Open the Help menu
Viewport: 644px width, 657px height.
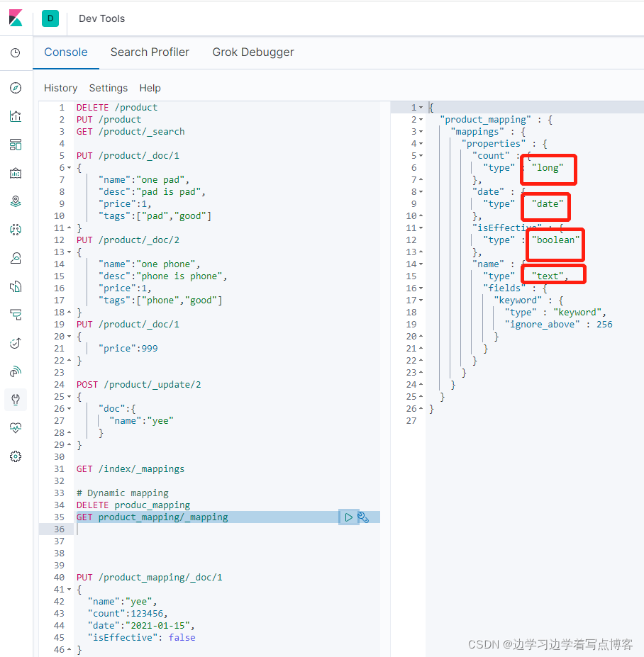[x=150, y=88]
